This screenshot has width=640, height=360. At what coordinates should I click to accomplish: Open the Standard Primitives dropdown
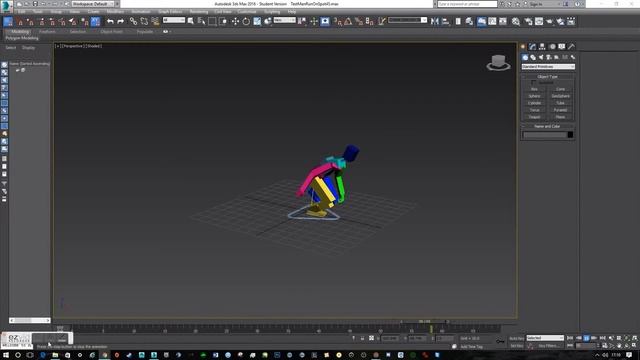(x=548, y=67)
